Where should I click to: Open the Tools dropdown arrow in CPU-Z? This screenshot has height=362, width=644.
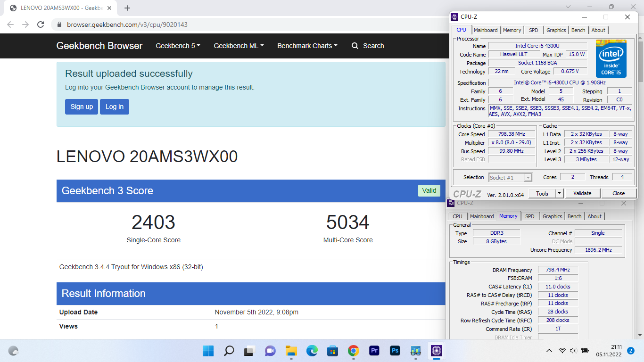click(x=559, y=193)
